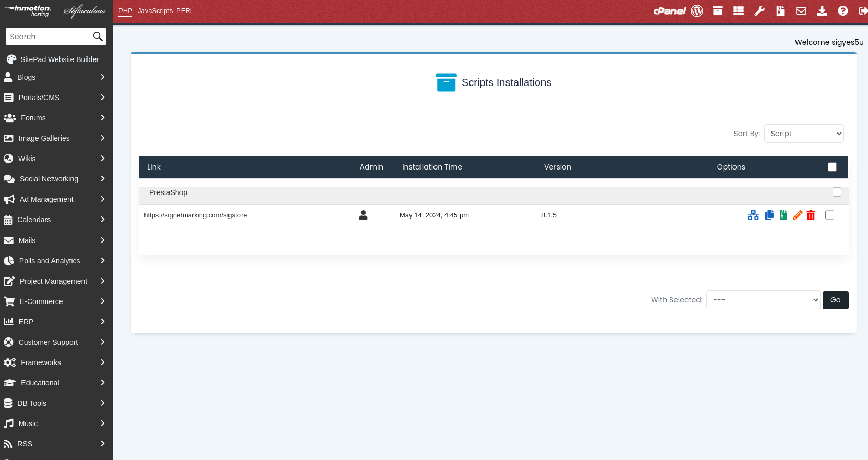Viewport: 868px width, 460px height.
Task: Click the search magnifier icon
Action: pos(98,37)
